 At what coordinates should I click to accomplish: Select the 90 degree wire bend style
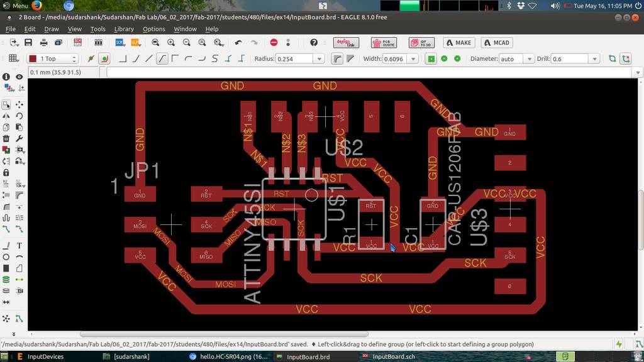pyautogui.click(x=123, y=58)
